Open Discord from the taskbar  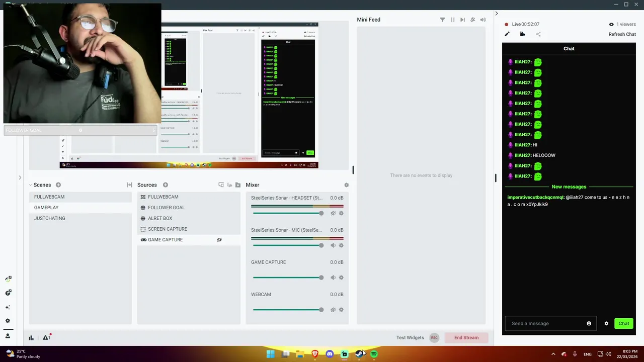(330, 354)
